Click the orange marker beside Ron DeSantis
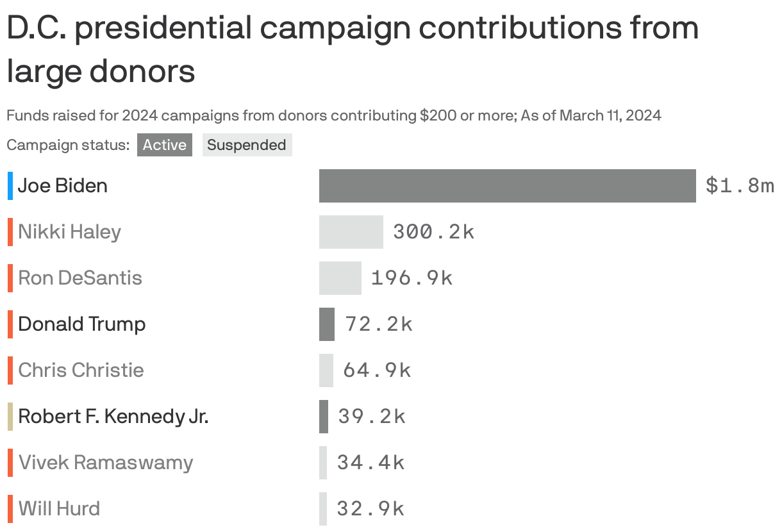The image size is (782, 532). 10,278
